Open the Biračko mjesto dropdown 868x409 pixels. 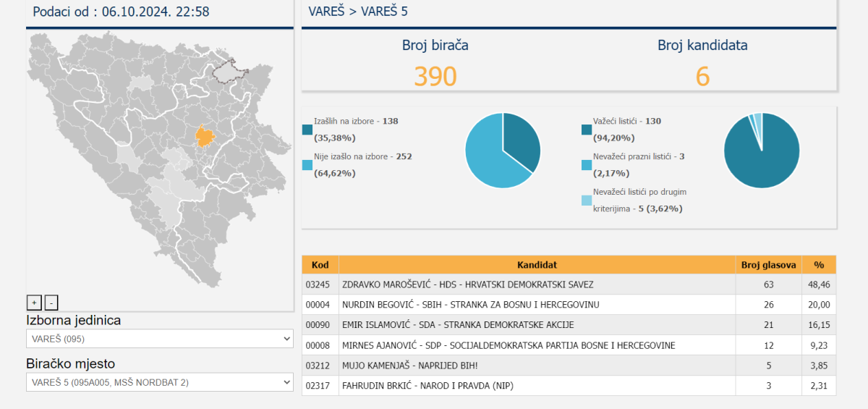coord(160,382)
